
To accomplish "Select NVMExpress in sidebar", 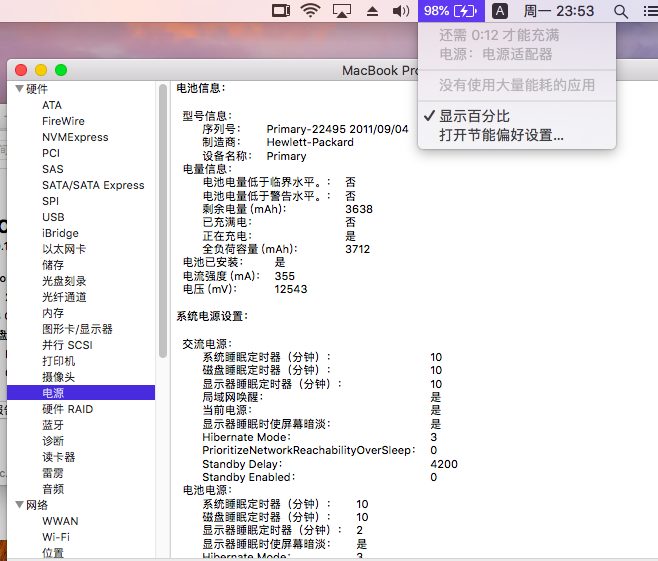I will pos(75,137).
